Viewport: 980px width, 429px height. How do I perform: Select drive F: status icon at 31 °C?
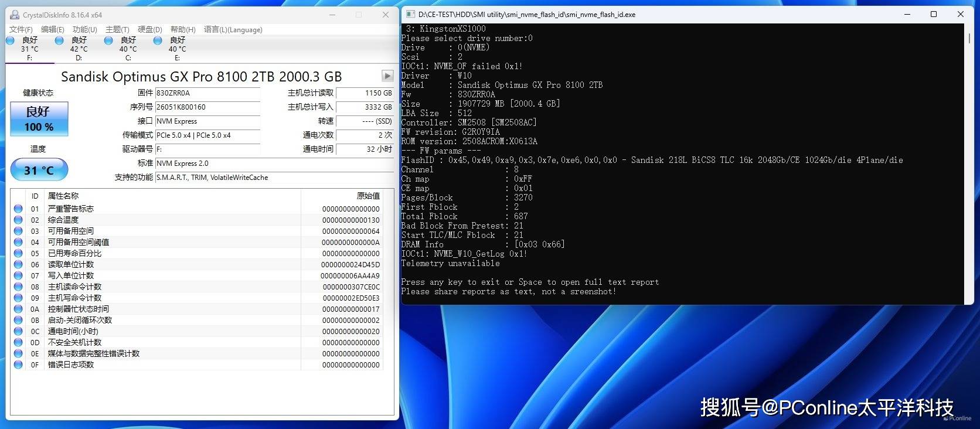[x=10, y=40]
